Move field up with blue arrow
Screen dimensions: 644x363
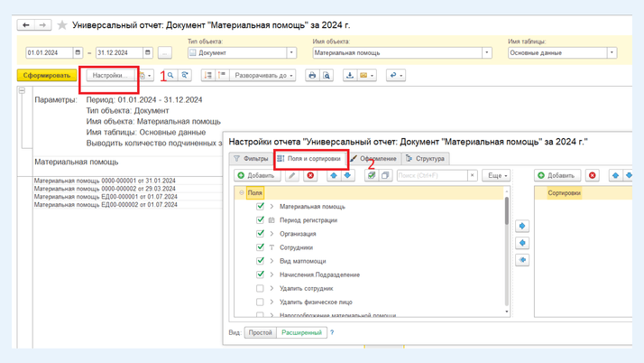point(334,175)
